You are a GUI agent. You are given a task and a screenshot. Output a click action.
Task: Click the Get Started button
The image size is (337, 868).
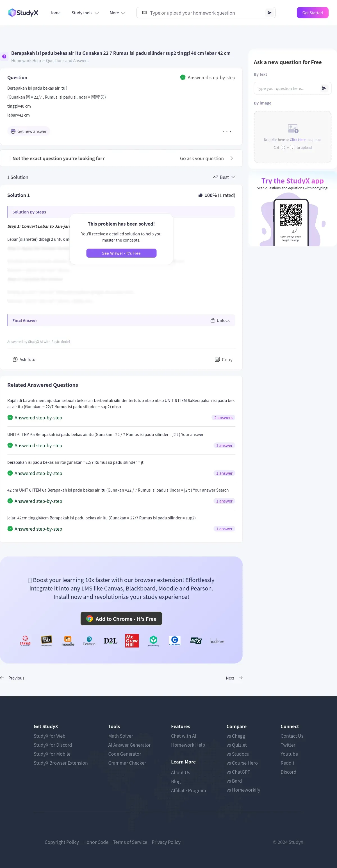click(312, 13)
